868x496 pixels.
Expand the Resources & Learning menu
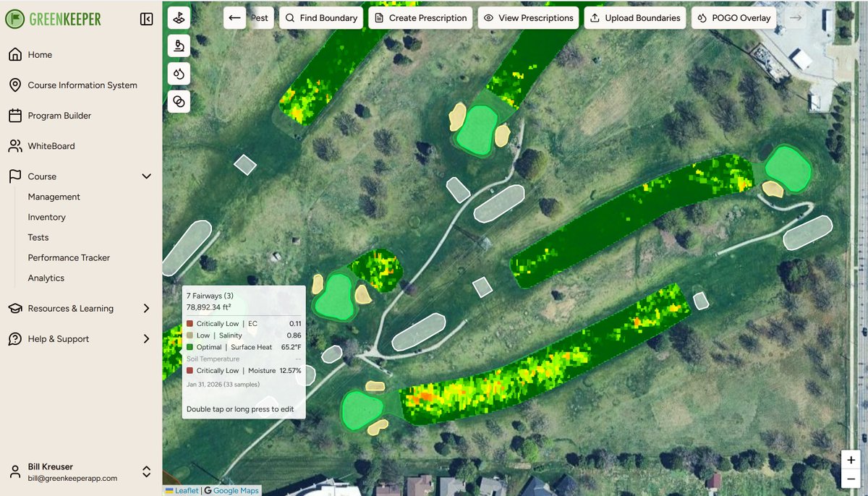(145, 308)
